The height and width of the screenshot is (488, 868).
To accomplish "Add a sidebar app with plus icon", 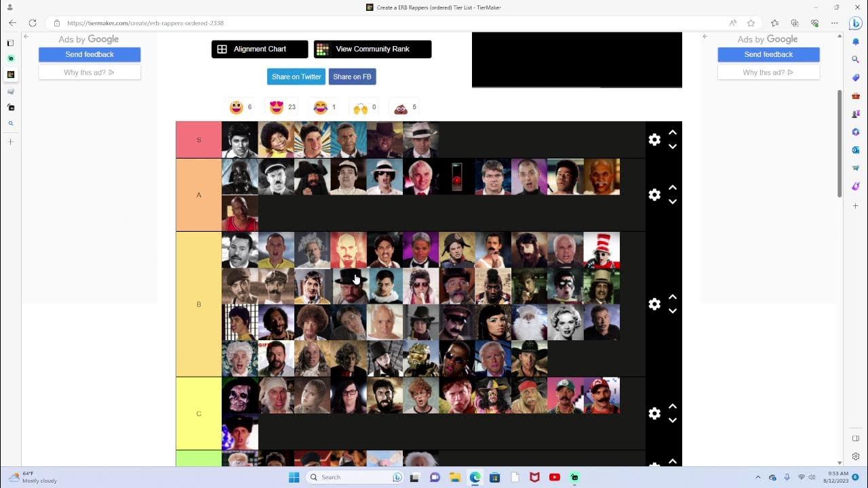I will tap(856, 206).
